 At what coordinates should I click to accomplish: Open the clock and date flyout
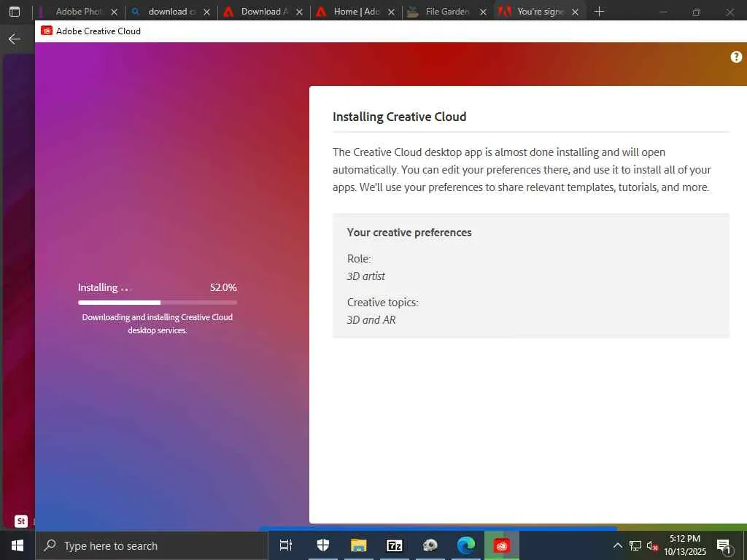(x=685, y=545)
